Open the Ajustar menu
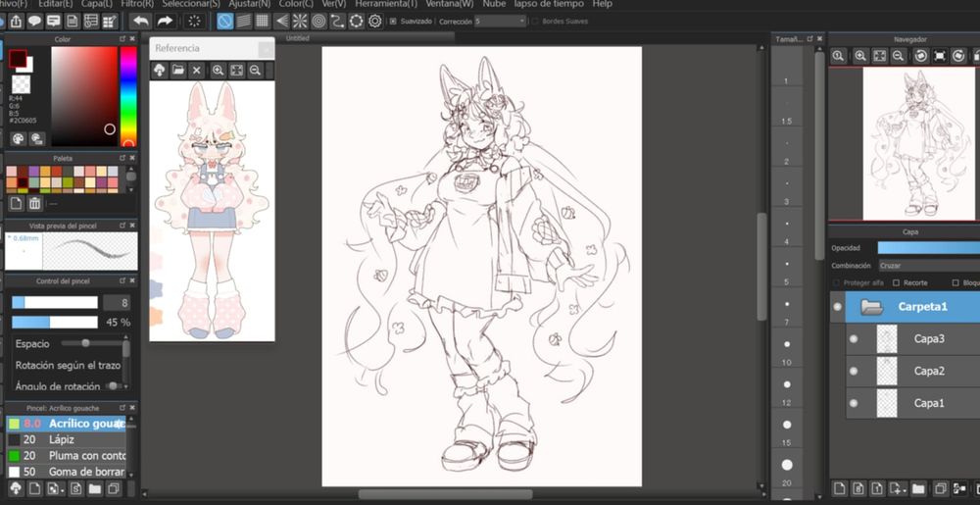The image size is (980, 505). point(249,4)
